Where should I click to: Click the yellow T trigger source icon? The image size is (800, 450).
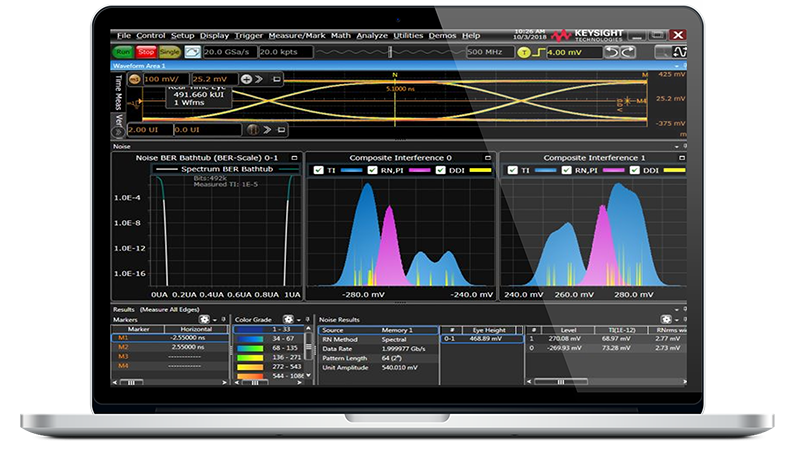[523, 53]
